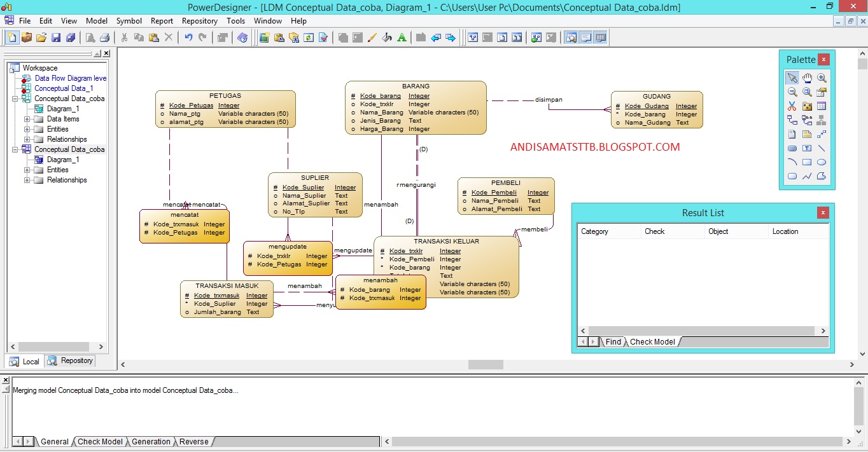This screenshot has height=452, width=868.
Task: Choose the Text tool in the Palette
Action: tap(806, 148)
